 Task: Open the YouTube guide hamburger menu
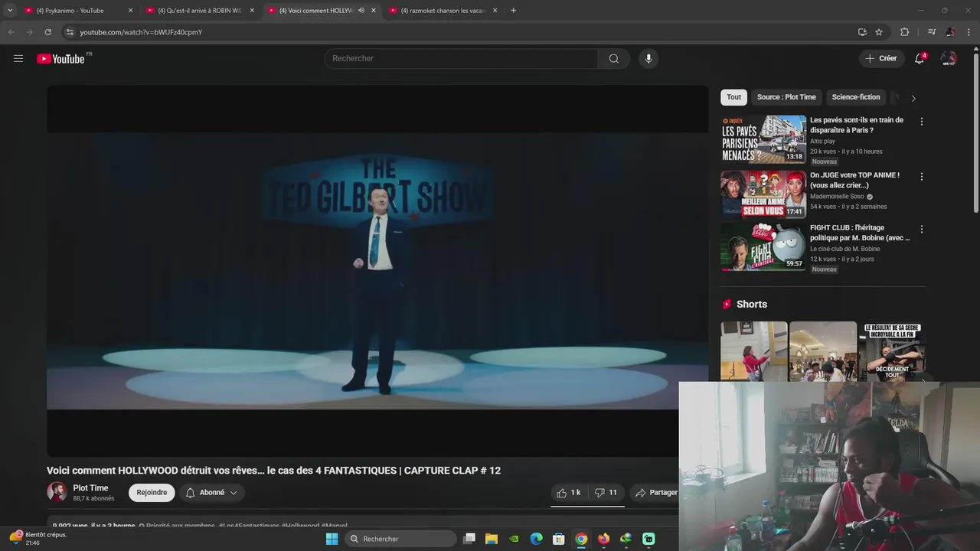tap(18, 58)
